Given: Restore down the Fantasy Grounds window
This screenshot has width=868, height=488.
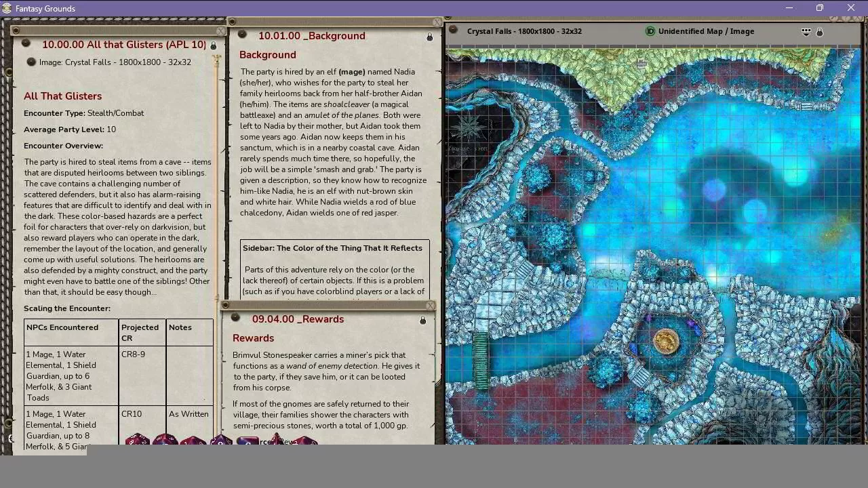Looking at the screenshot, I should (x=820, y=8).
